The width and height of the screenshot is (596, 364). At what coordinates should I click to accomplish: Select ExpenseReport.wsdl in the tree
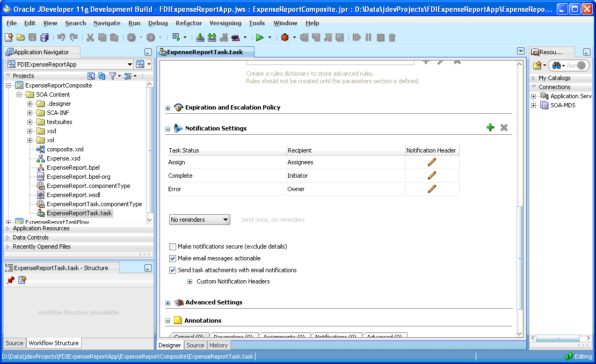74,195
